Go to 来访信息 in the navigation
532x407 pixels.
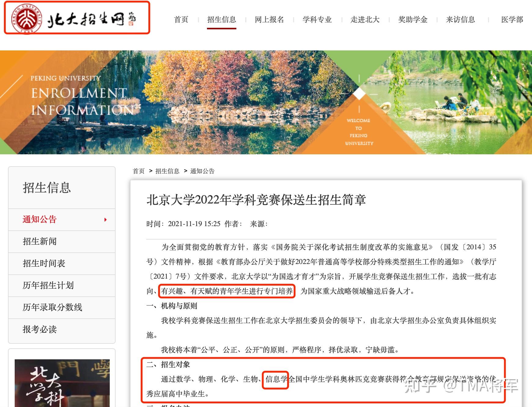460,20
